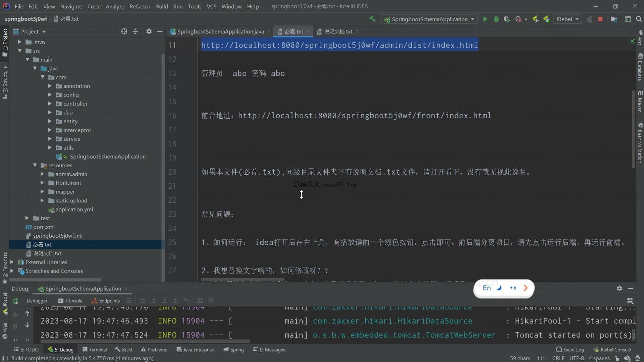Viewport: 644px width, 362px height.
Task: Click the Project panel horizontal scrollbar
Action: [x=56, y=280]
